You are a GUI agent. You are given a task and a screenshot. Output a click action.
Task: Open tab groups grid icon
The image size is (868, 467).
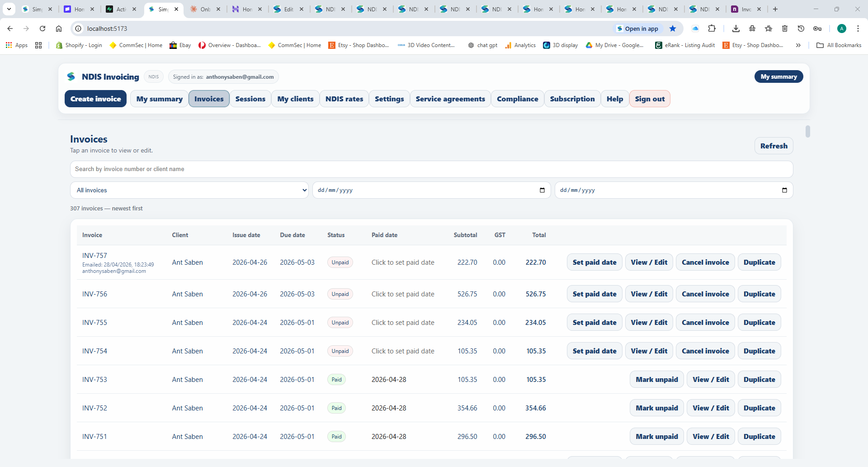pyautogui.click(x=38, y=45)
